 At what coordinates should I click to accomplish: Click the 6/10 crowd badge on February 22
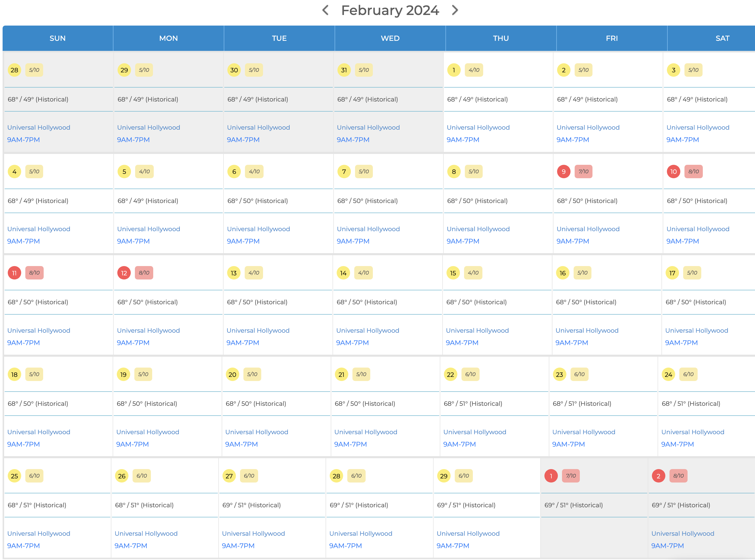tap(470, 374)
